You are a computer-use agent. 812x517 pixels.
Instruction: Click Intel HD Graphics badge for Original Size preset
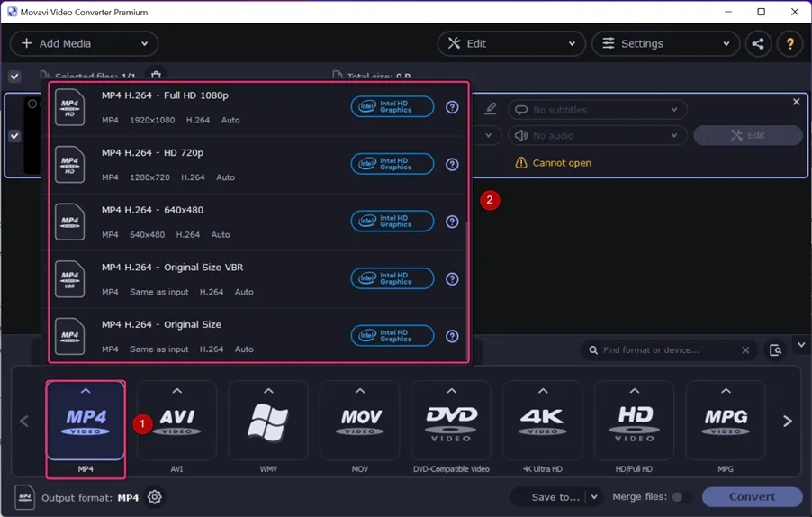[392, 336]
